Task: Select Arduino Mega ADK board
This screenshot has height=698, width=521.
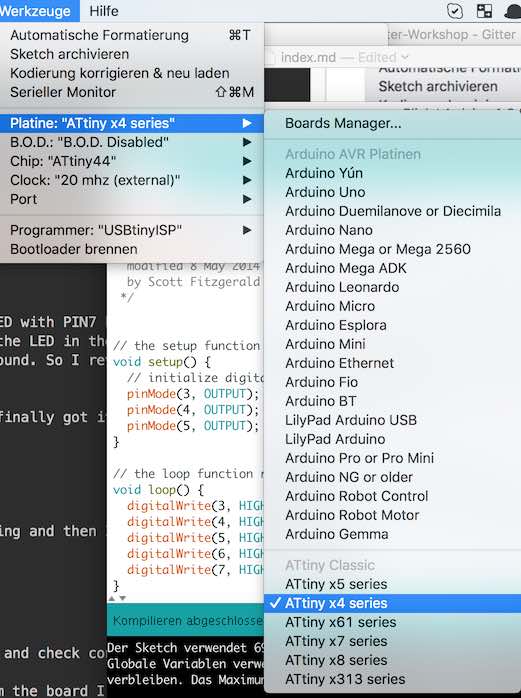Action: [392, 268]
